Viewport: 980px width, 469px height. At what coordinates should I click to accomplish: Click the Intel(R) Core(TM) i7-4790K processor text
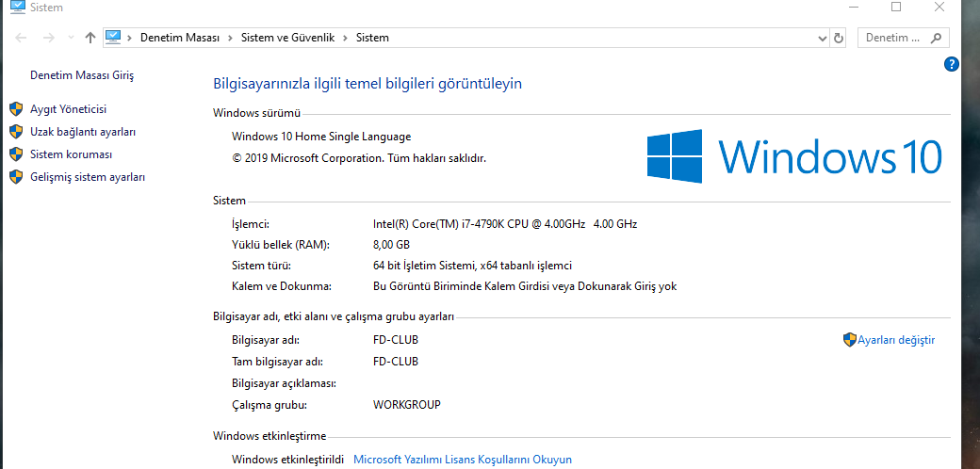tap(505, 223)
